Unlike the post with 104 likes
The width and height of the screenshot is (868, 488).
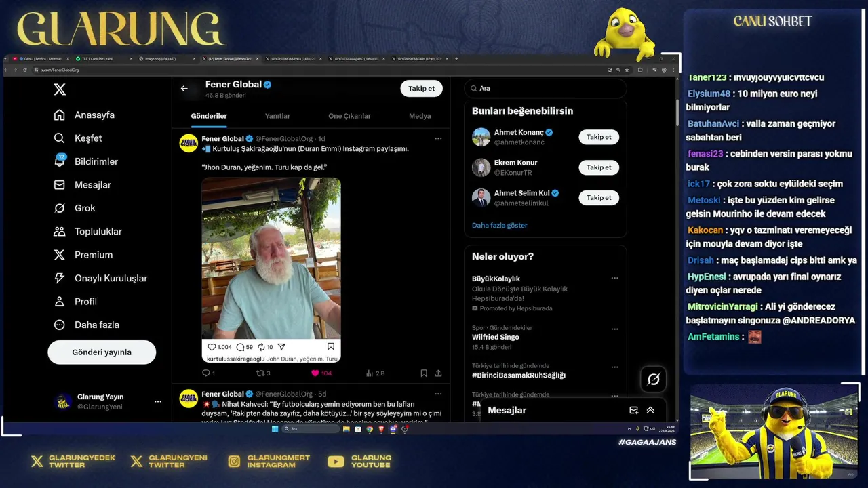point(321,373)
